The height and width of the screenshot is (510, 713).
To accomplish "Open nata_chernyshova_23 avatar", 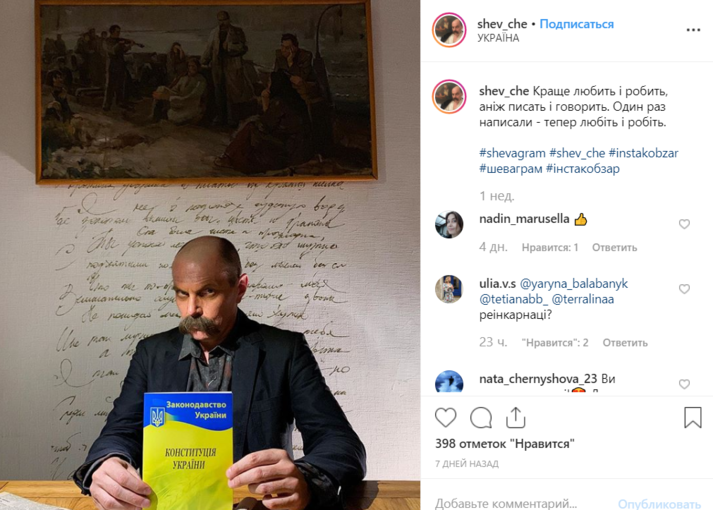I will 449,382.
